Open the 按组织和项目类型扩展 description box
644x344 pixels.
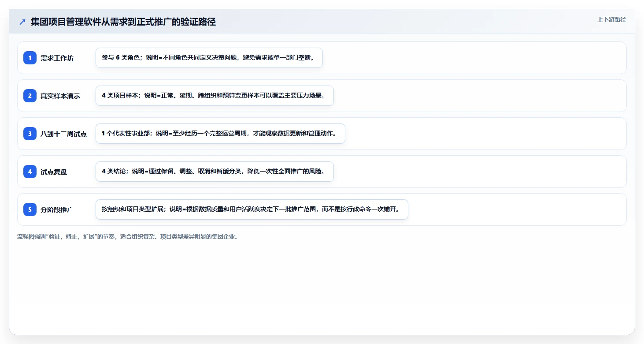point(252,209)
